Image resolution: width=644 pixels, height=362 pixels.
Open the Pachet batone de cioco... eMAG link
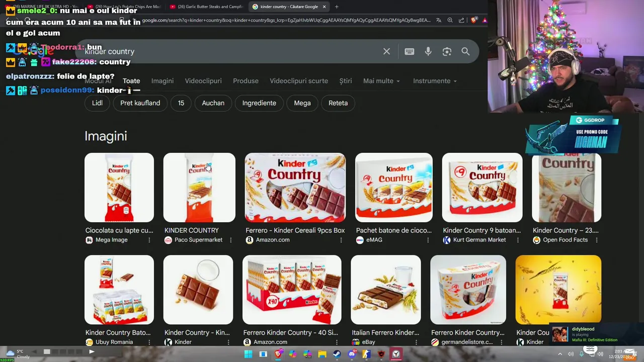[x=394, y=230]
